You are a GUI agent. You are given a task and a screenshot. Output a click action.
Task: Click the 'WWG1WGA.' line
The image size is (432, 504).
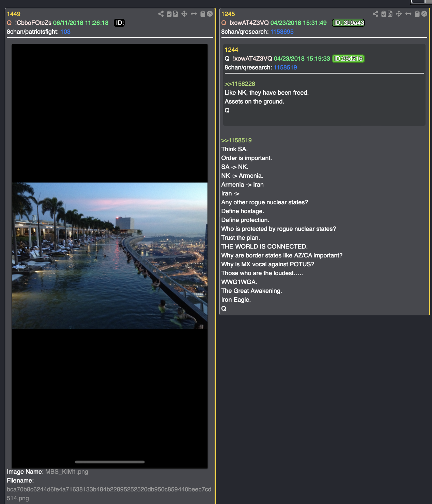click(x=239, y=282)
